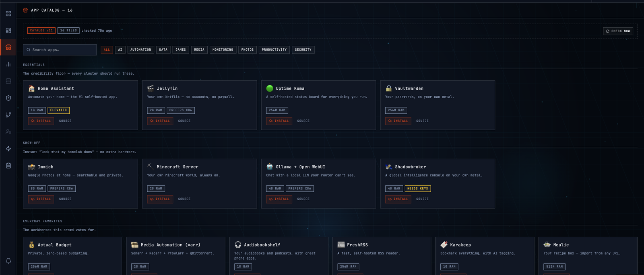Open the clipboard sidebar icon
This screenshot has width=644, height=275.
pyautogui.click(x=8, y=166)
